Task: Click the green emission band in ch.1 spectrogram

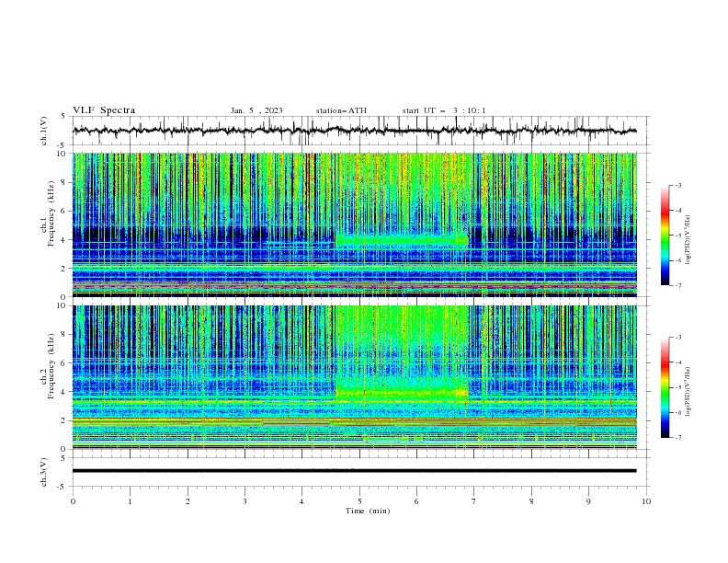Action: [x=402, y=240]
